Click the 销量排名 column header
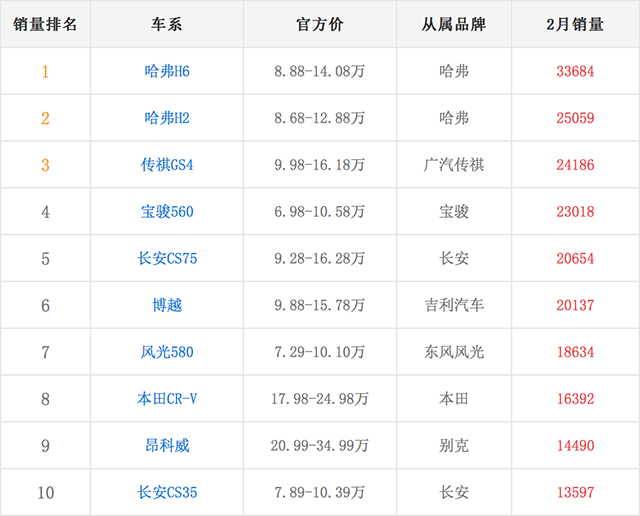Screen dimensions: 640x516 tap(45, 25)
